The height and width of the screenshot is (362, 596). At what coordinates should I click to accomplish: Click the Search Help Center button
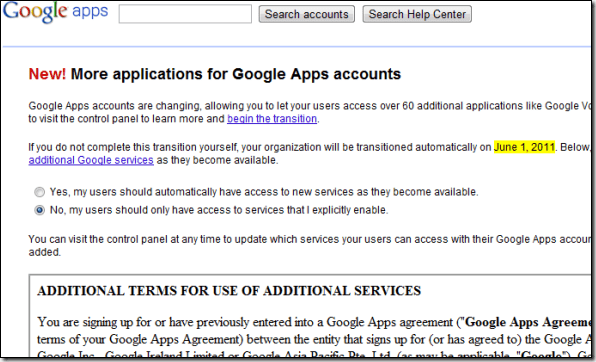(x=417, y=14)
